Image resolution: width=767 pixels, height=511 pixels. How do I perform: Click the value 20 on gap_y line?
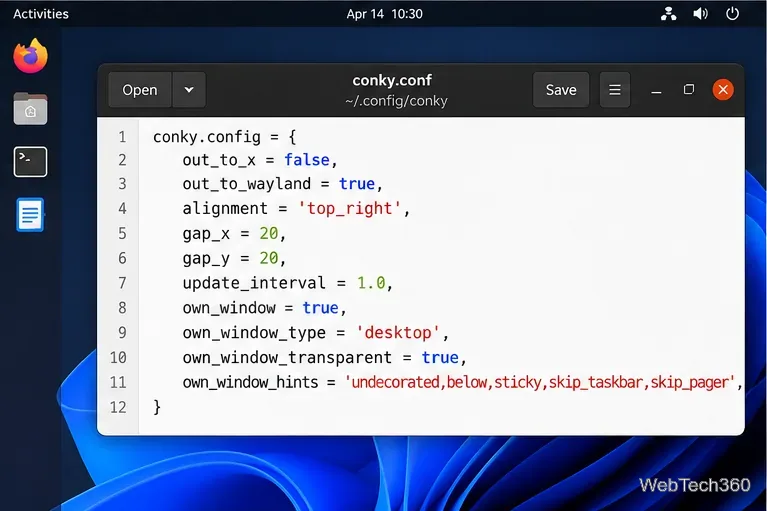(x=269, y=258)
